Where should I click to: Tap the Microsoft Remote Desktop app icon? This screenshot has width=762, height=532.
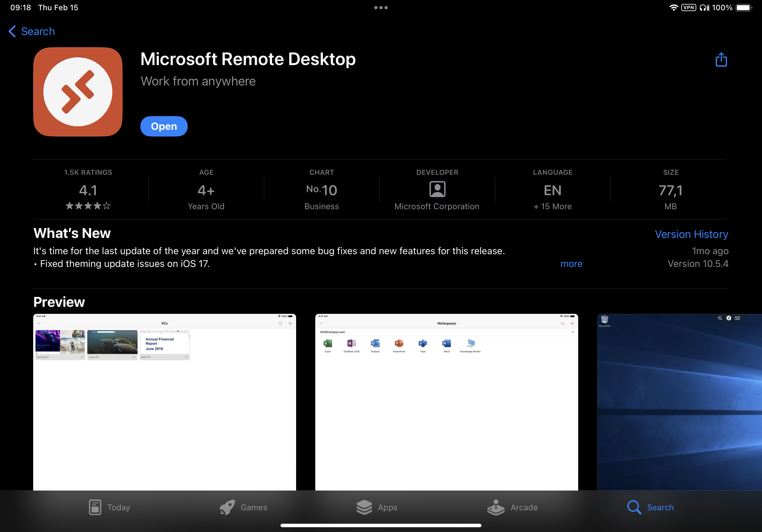coord(78,92)
